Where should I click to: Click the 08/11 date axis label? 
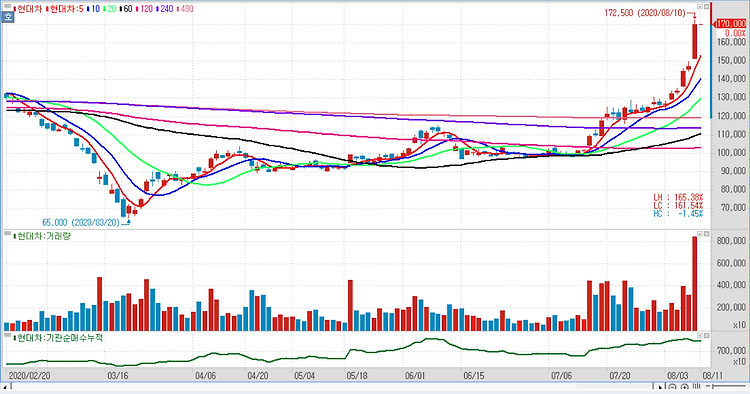(x=712, y=376)
